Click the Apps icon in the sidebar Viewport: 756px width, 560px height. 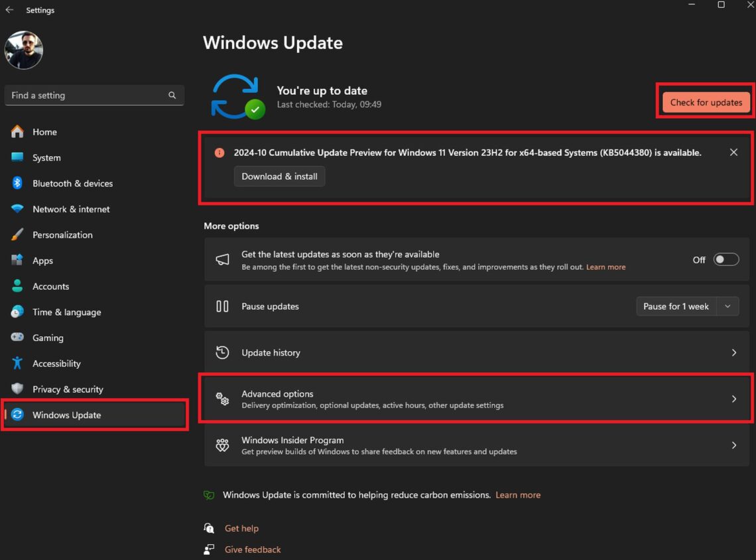(x=18, y=261)
